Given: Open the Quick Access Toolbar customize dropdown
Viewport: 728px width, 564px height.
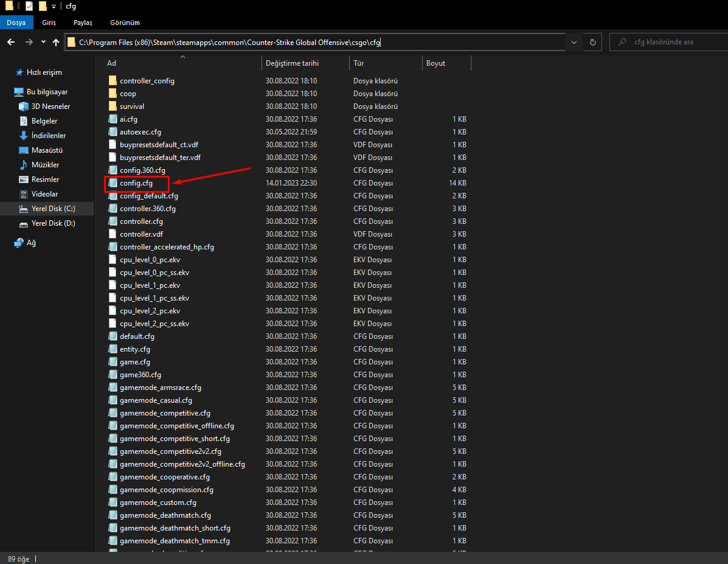Looking at the screenshot, I should tap(54, 7).
